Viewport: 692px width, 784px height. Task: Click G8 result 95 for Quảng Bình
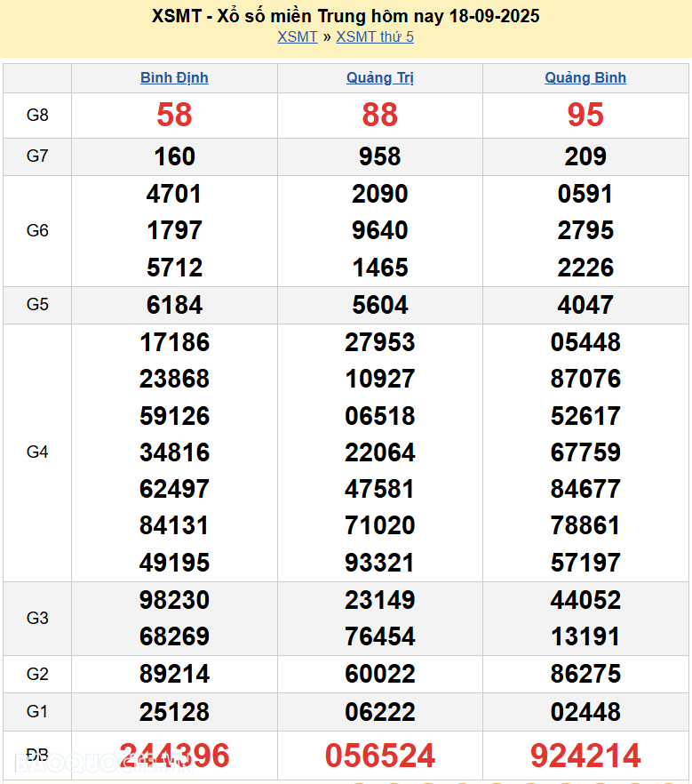(585, 115)
